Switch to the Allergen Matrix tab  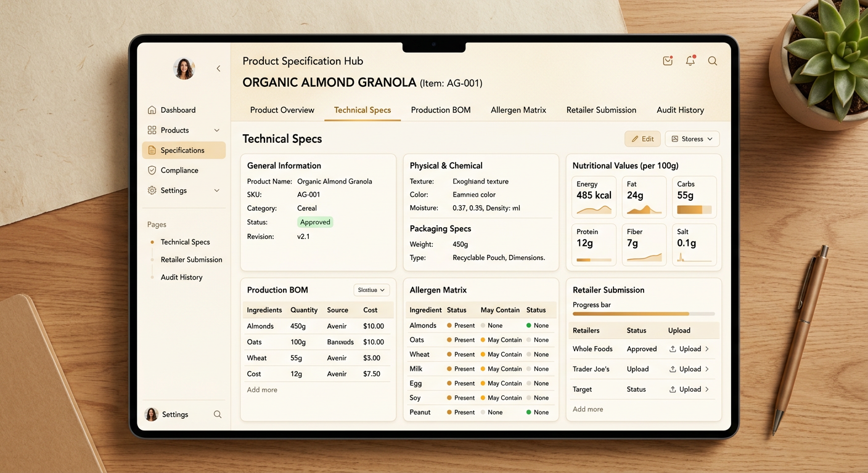[x=518, y=110]
